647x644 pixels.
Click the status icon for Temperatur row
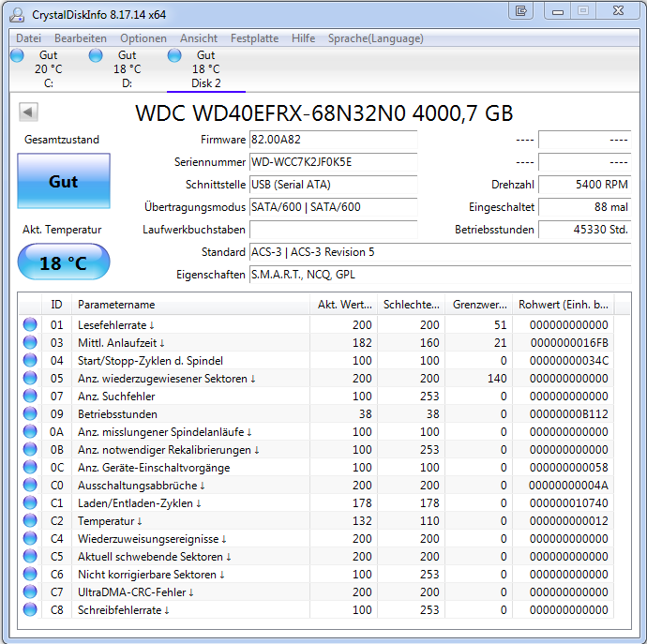30,520
